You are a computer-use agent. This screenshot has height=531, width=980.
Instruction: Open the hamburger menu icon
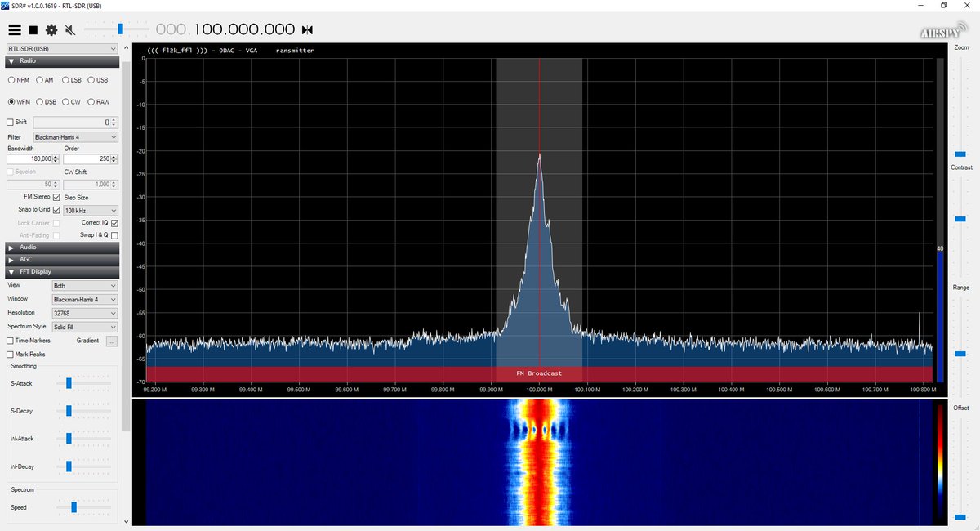coord(15,30)
